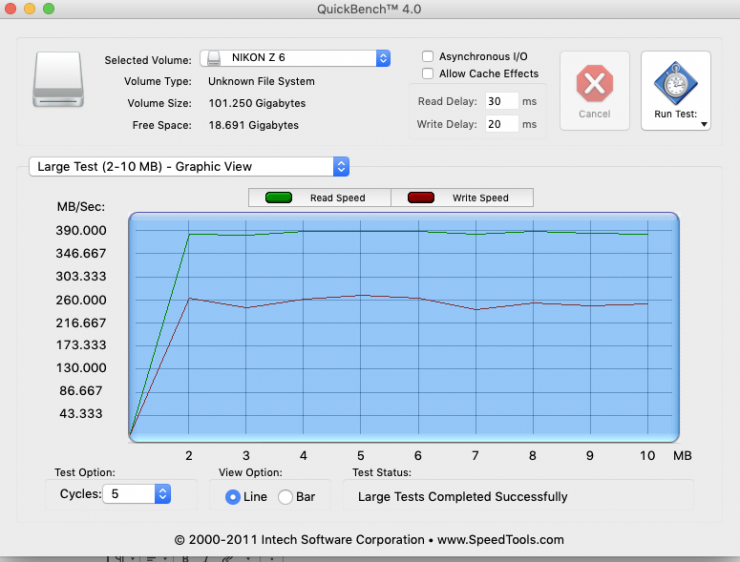The width and height of the screenshot is (740, 562).
Task: Toggle Allow Cache Effects checkbox
Action: click(x=428, y=74)
